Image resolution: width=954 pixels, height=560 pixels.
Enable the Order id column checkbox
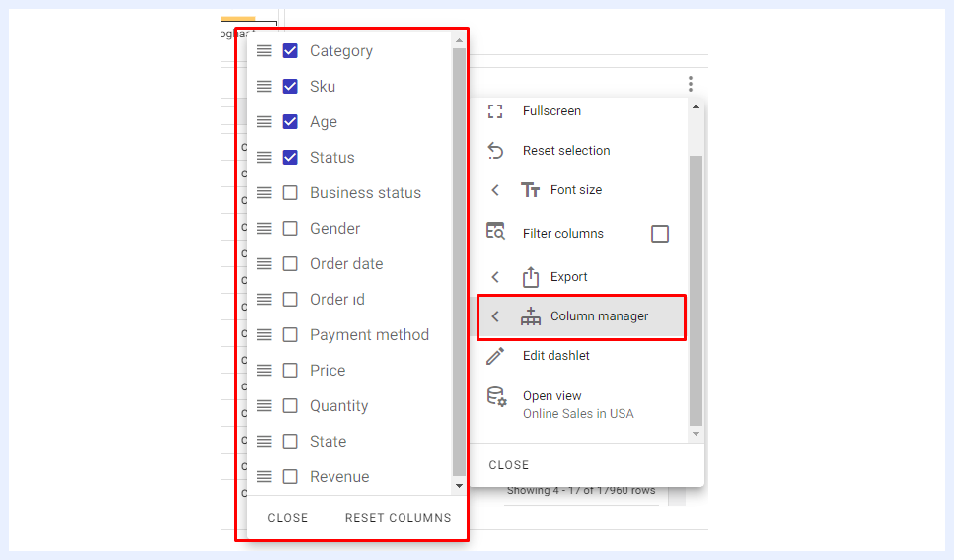point(290,299)
